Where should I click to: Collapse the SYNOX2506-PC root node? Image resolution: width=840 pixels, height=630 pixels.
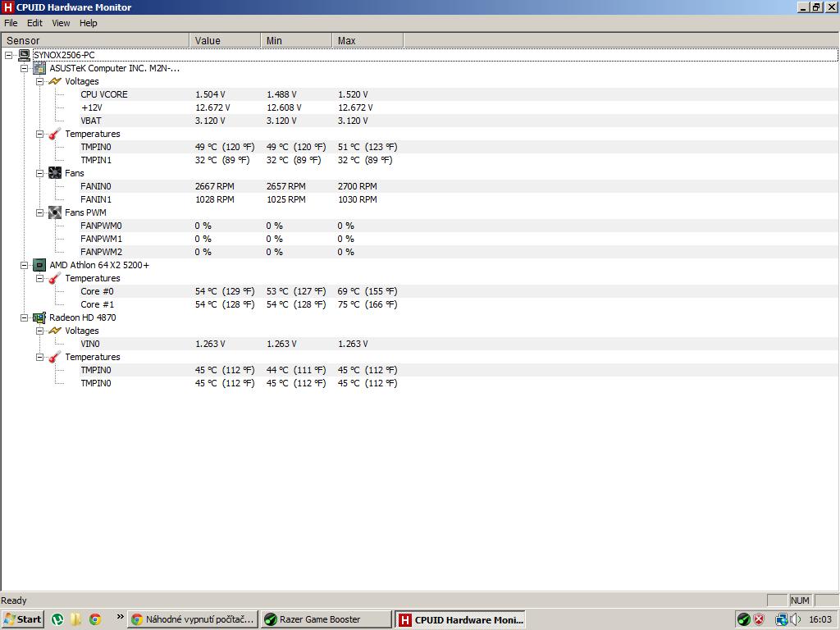tap(8, 55)
